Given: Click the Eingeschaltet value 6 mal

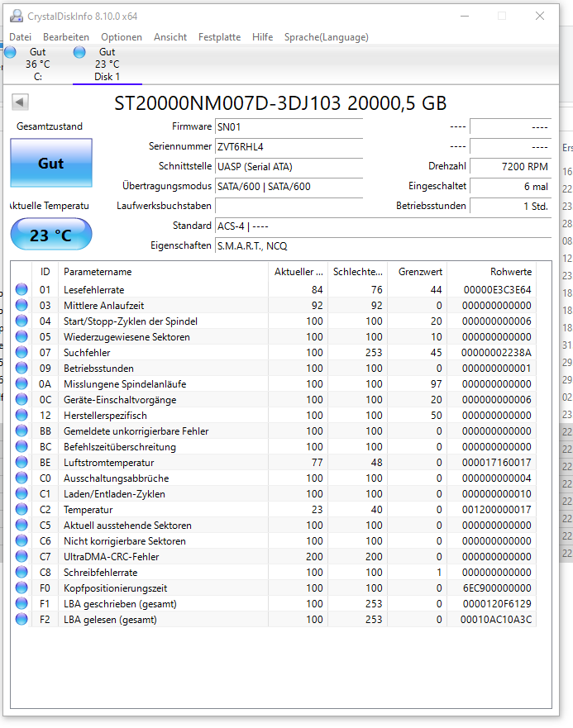Looking at the screenshot, I should 510,187.
